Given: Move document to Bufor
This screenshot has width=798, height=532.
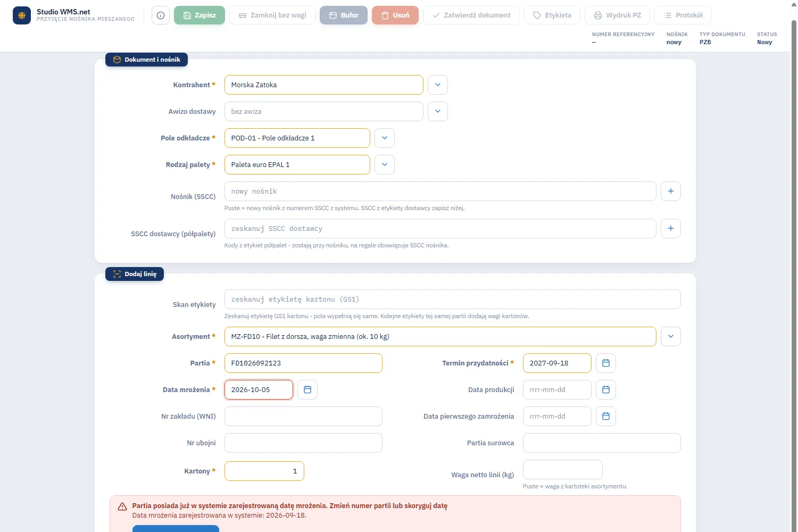Looking at the screenshot, I should pyautogui.click(x=344, y=15).
